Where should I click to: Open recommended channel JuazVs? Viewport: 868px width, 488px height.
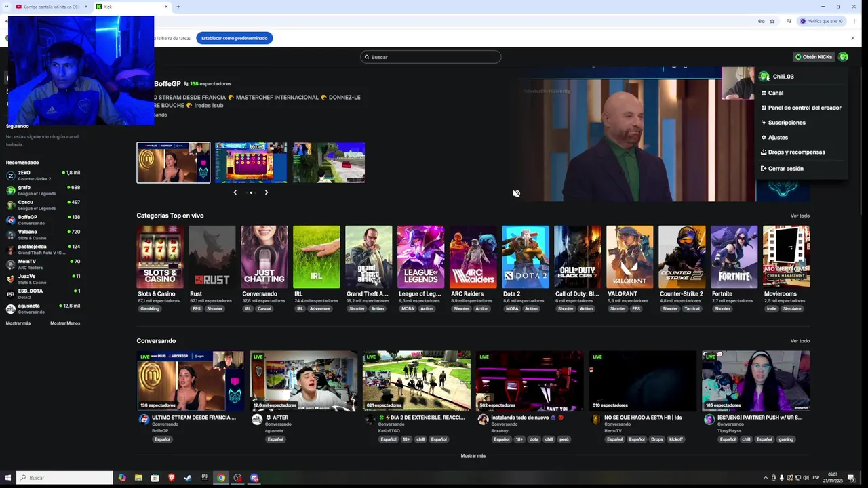(43, 279)
